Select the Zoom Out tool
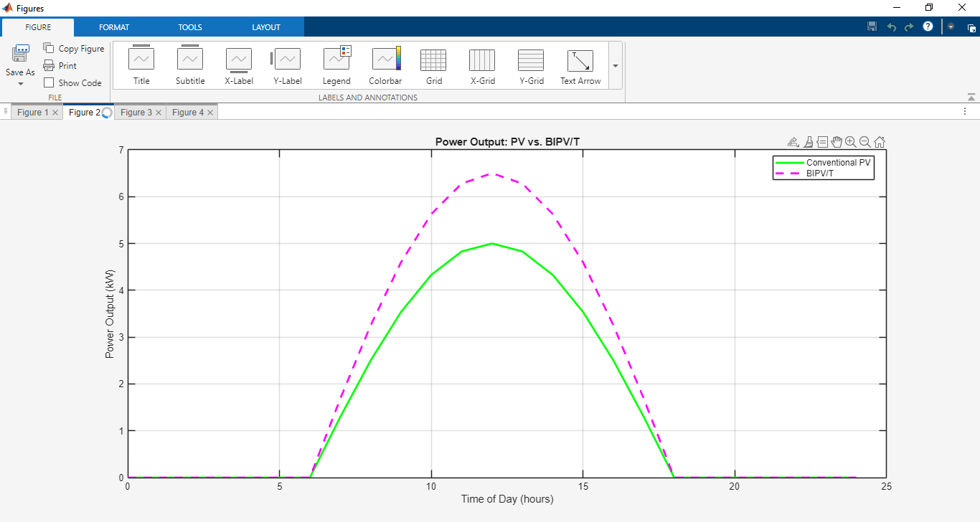This screenshot has height=522, width=980. (x=865, y=142)
